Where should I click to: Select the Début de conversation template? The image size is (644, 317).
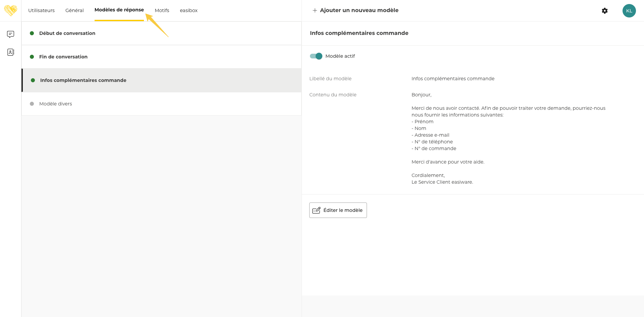[x=67, y=33]
